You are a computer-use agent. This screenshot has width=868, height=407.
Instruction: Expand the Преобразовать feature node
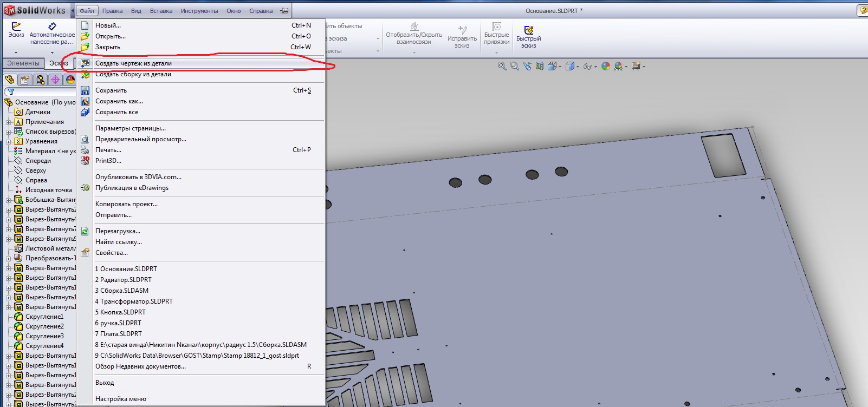click(x=8, y=258)
